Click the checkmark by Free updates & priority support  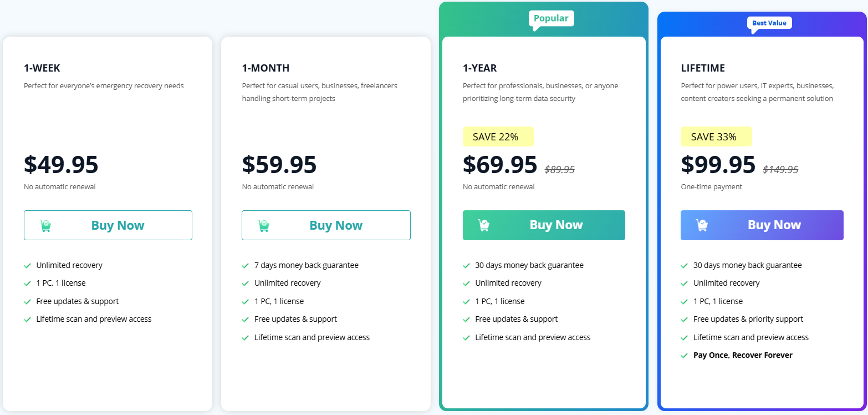[x=685, y=320]
